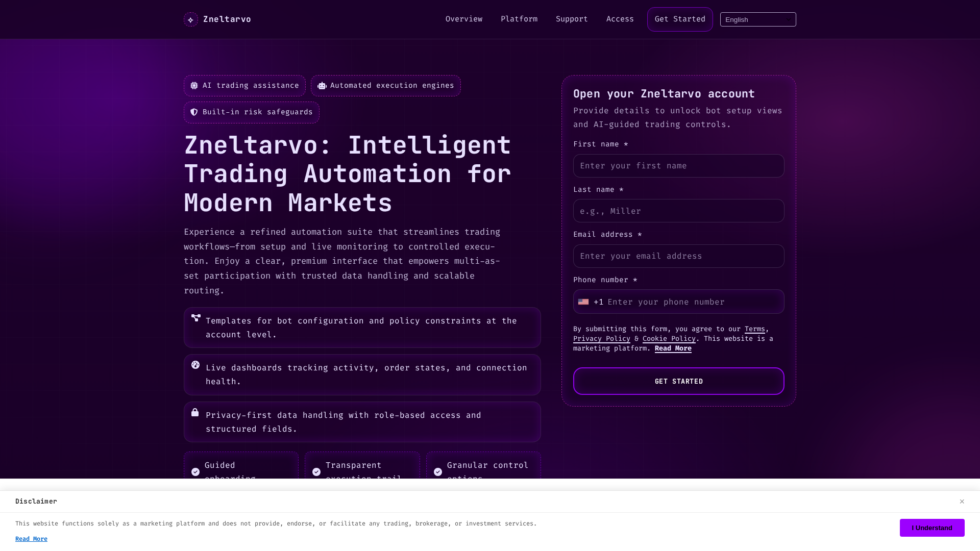This screenshot has width=980, height=551.
Task: Submit the form with GET STARTED
Action: coord(679,381)
